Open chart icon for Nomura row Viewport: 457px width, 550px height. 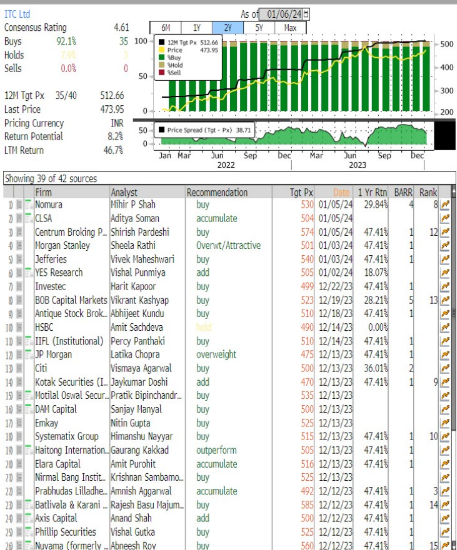(x=445, y=205)
